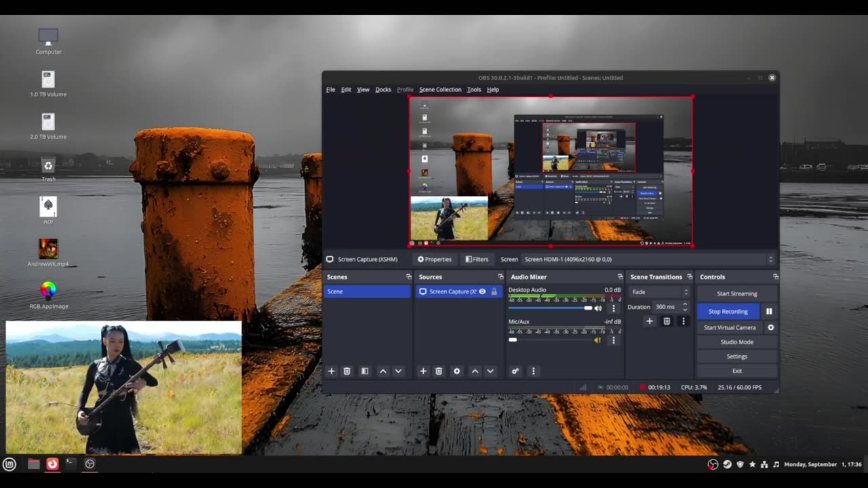Click Stop Recording button
This screenshot has width=868, height=488.
pos(728,311)
